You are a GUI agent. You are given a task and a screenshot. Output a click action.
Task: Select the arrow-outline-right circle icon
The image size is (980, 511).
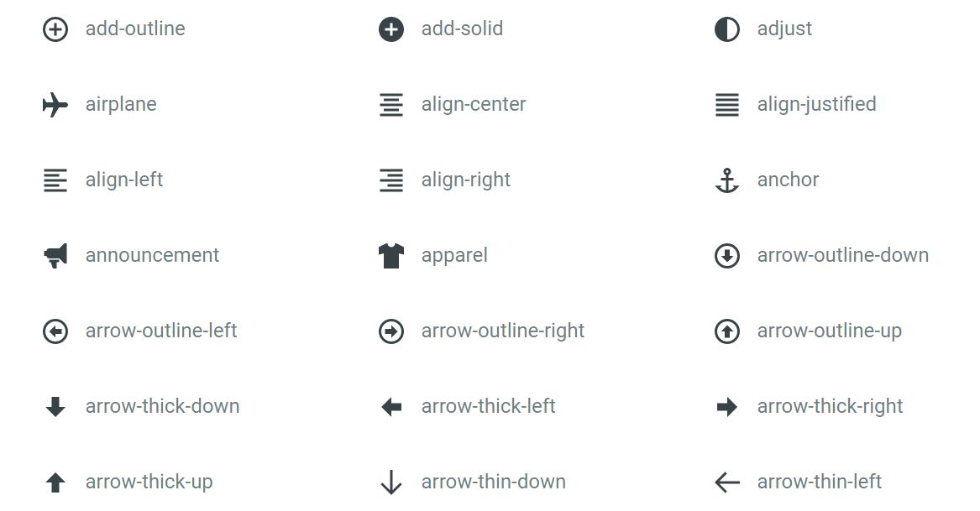(x=391, y=331)
